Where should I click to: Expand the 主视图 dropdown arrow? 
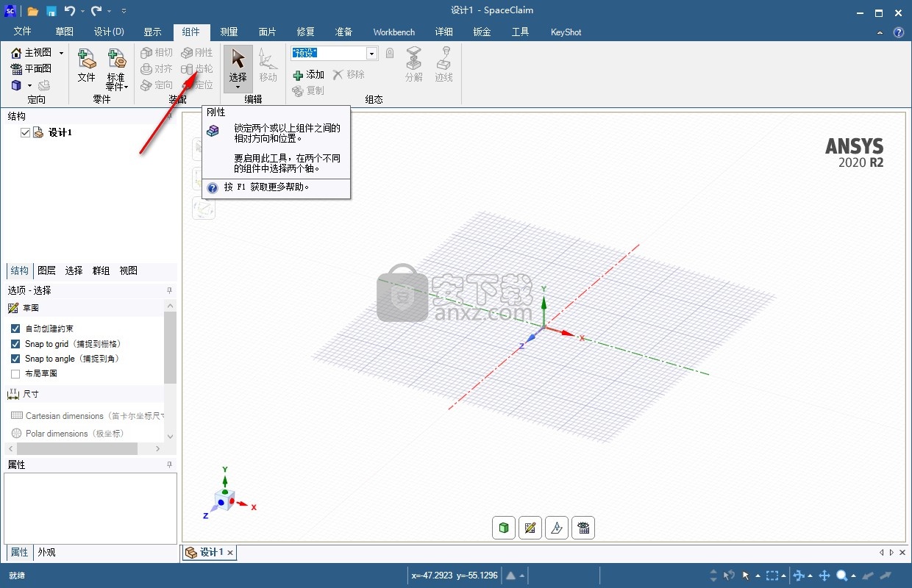[61, 53]
